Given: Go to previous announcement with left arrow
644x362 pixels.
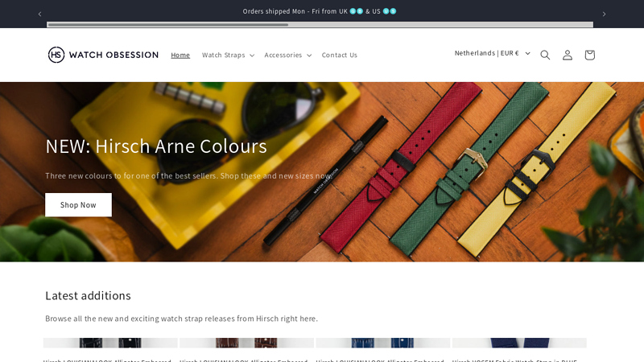Looking at the screenshot, I should click(40, 14).
